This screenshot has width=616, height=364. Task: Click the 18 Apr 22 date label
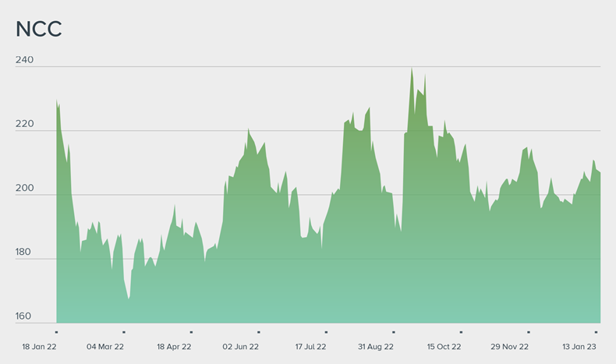pyautogui.click(x=174, y=346)
